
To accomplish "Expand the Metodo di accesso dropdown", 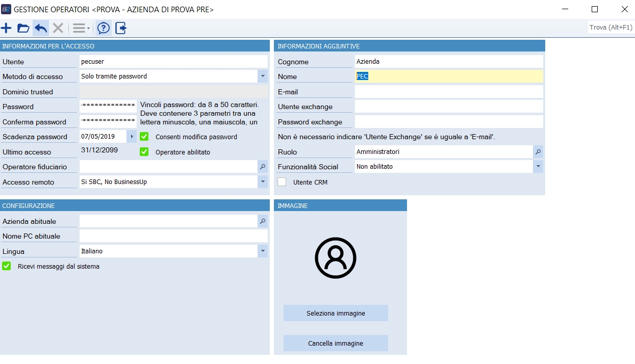I will tap(263, 76).
